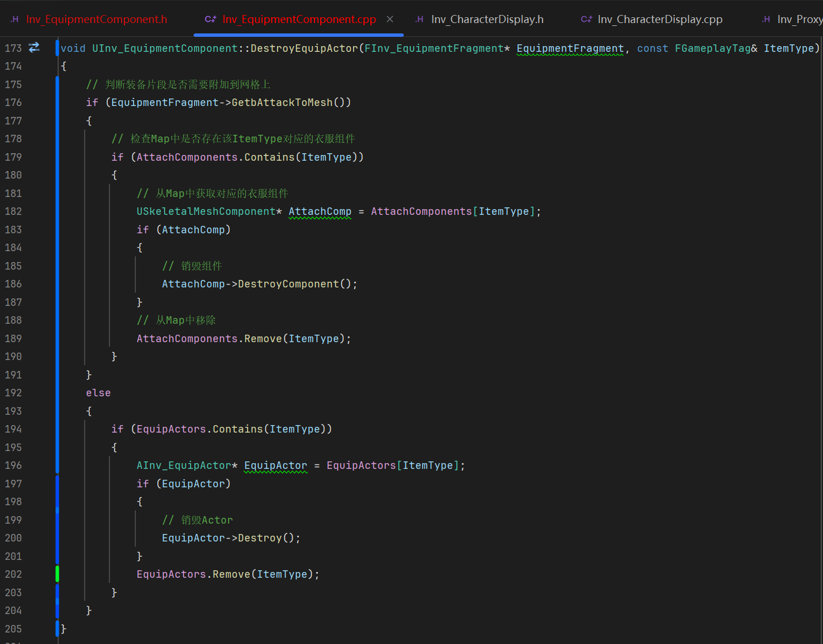Click line number 202 in the gutter

[x=13, y=574]
